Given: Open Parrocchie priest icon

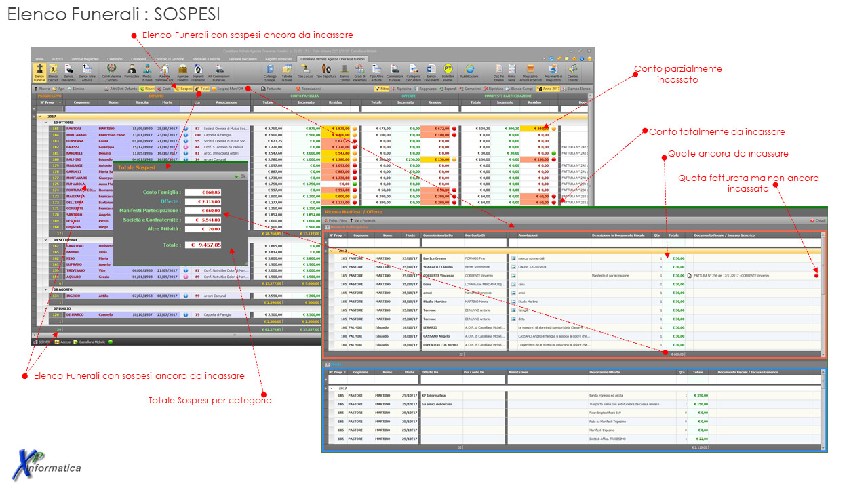Looking at the screenshot, I should click(132, 72).
